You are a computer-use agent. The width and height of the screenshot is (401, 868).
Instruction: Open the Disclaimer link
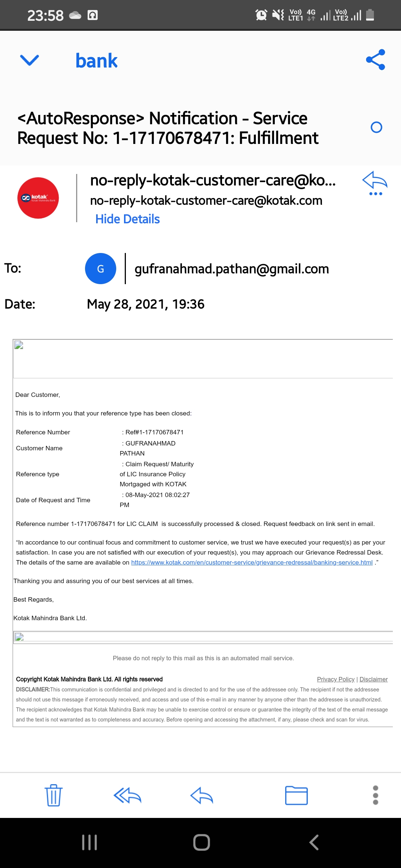coord(374,679)
